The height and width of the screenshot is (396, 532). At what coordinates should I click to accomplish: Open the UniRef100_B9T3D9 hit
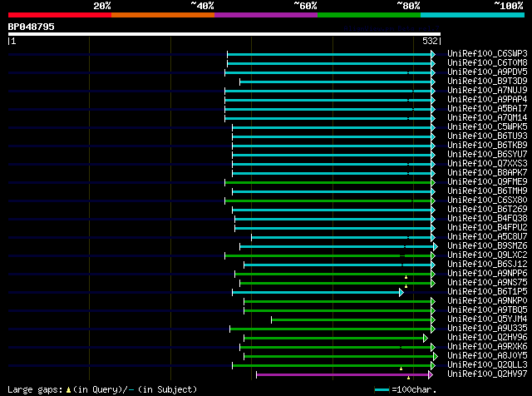tap(487, 82)
